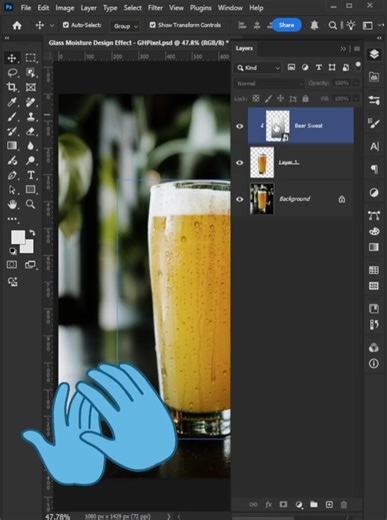Select the Spot Healing Brush tool

(31, 102)
